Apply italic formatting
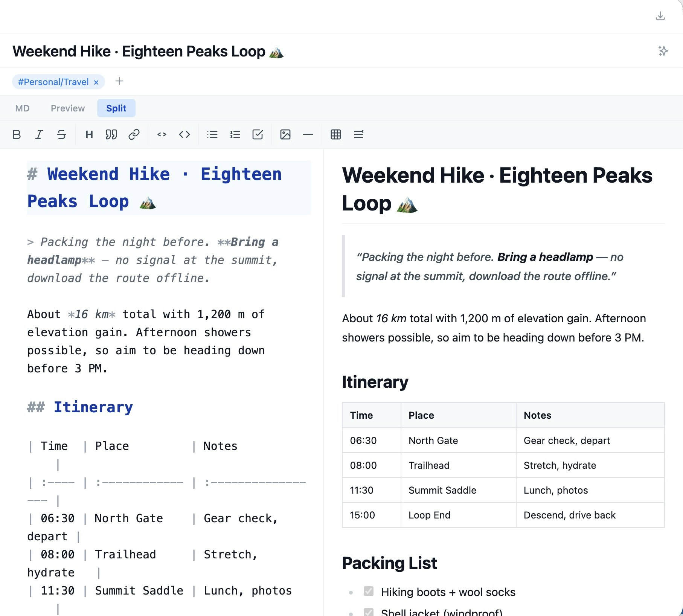This screenshot has width=683, height=616. pos(39,134)
